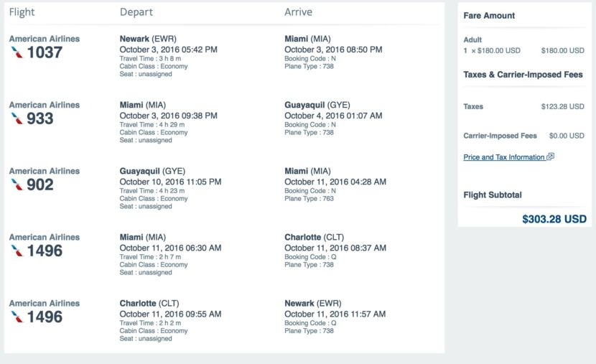Click the $123.28 USD taxes amount
The width and height of the screenshot is (596, 364).
[x=562, y=106]
